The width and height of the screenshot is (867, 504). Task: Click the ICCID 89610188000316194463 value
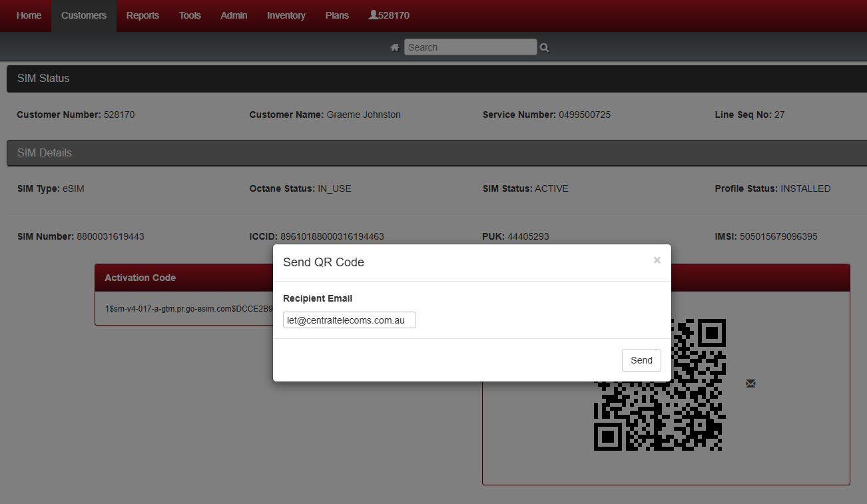[332, 236]
